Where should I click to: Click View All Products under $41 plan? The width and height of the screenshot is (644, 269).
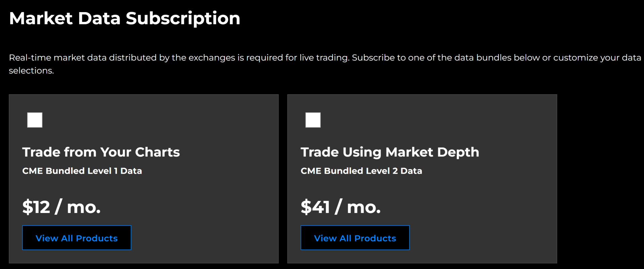tap(355, 238)
